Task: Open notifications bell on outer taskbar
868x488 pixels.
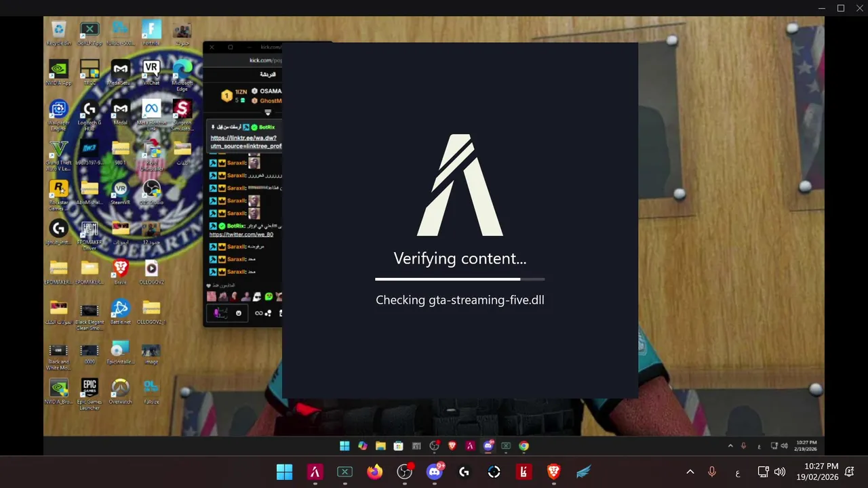Action: 850,472
